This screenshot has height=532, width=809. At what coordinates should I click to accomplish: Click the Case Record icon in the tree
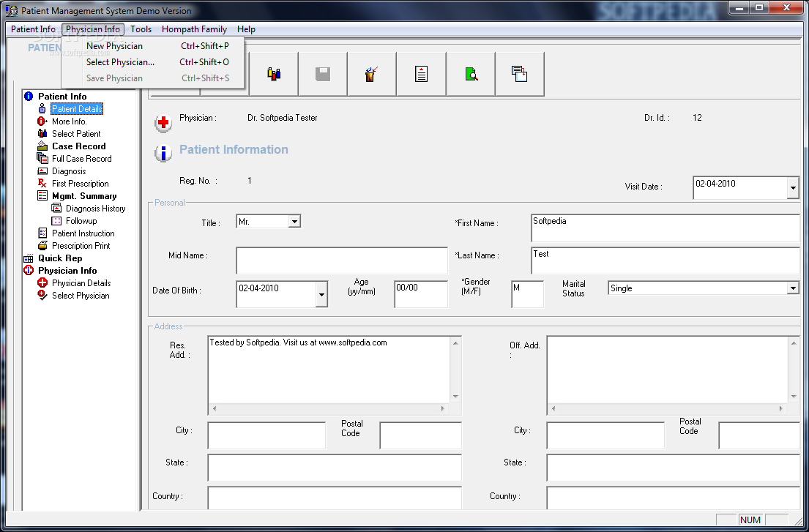pos(42,146)
